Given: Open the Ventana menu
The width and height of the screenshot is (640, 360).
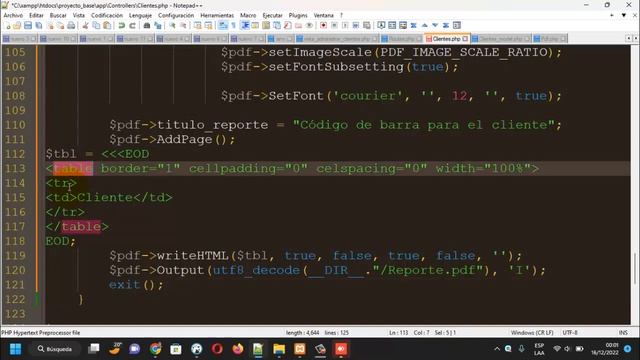Looking at the screenshot, I should pos(324,15).
